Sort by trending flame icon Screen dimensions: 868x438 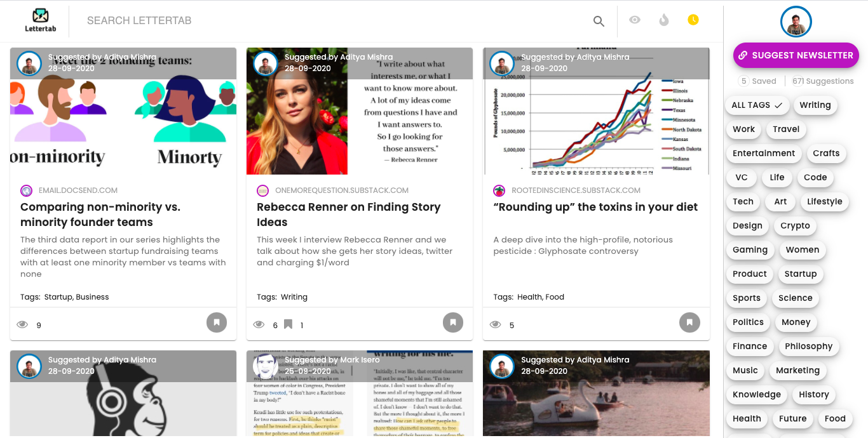(664, 20)
